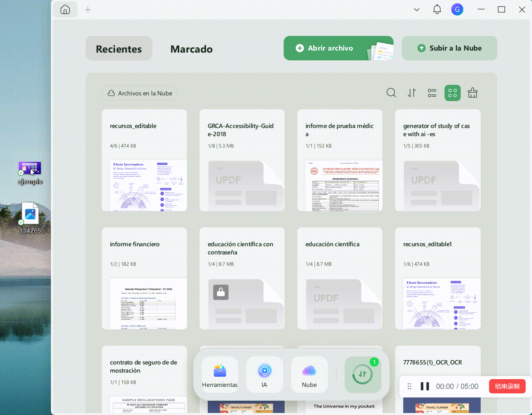Open informe de prueba médica document
The height and width of the screenshot is (415, 532).
[x=340, y=160]
